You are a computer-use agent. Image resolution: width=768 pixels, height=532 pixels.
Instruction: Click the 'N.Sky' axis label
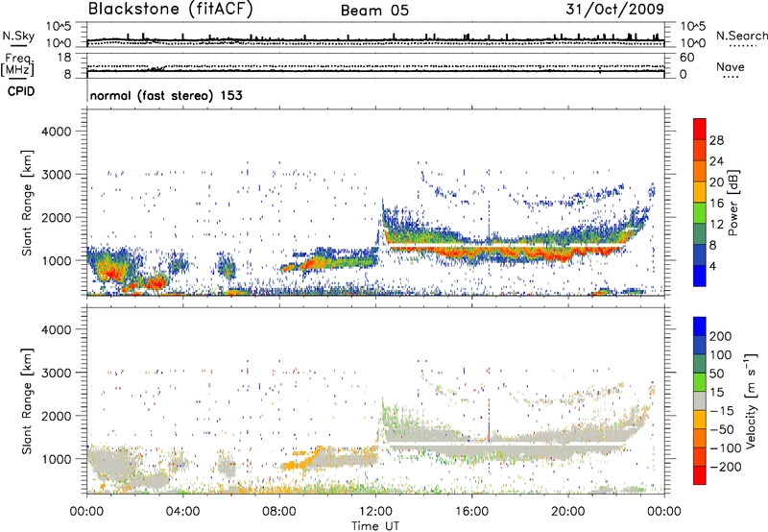pyautogui.click(x=18, y=36)
